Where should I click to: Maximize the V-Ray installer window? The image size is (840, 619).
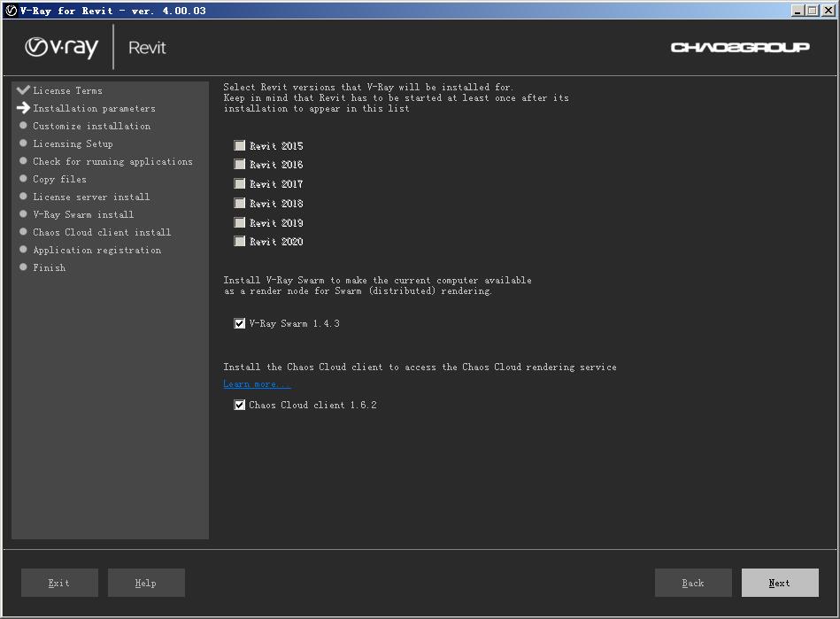tap(813, 10)
